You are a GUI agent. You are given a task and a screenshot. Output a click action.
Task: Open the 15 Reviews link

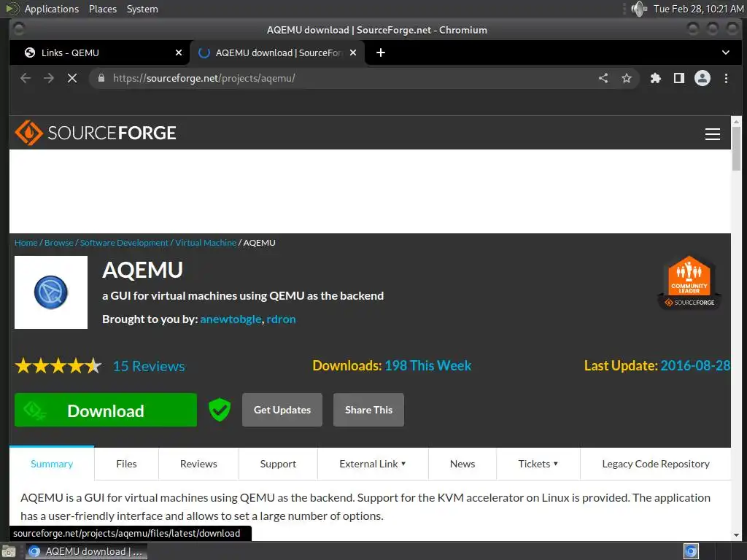(x=149, y=366)
